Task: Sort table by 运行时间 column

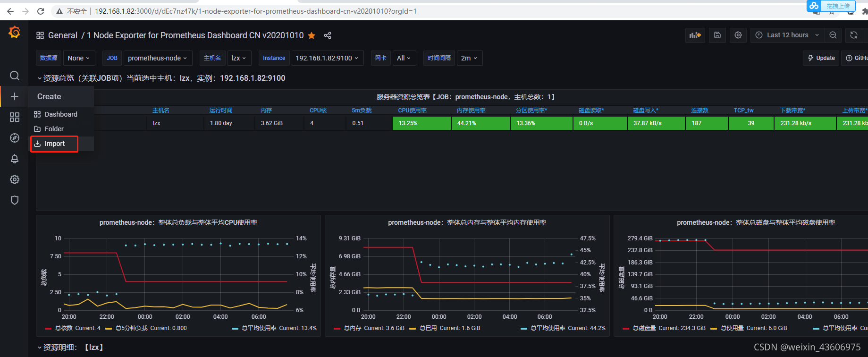Action: (x=221, y=110)
